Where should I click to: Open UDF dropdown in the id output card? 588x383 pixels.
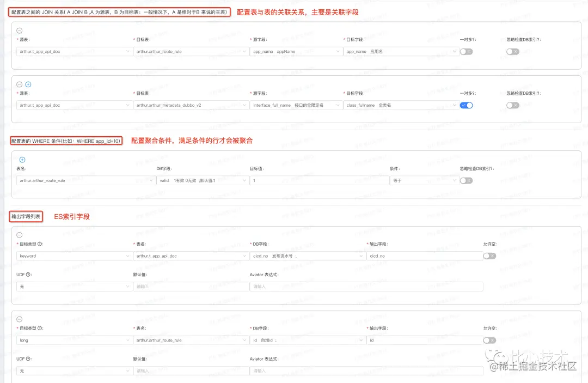(74, 370)
